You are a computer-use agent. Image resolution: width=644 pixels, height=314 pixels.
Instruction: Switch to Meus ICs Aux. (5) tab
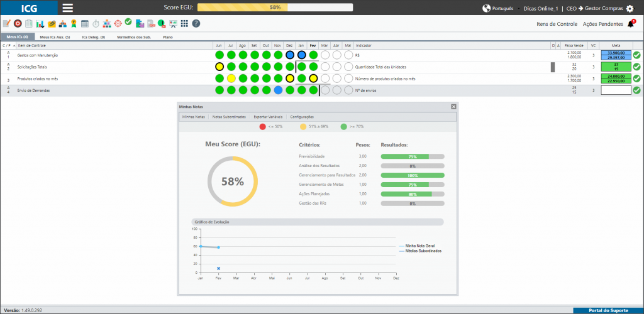pyautogui.click(x=55, y=37)
